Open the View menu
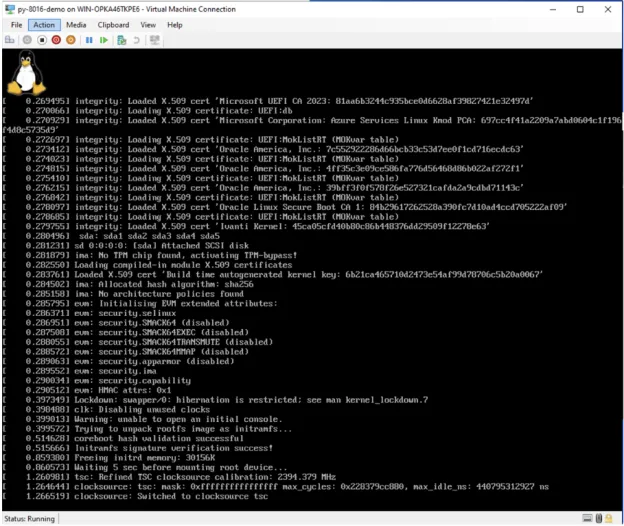Screen dimensions: 624x526 pyautogui.click(x=148, y=25)
